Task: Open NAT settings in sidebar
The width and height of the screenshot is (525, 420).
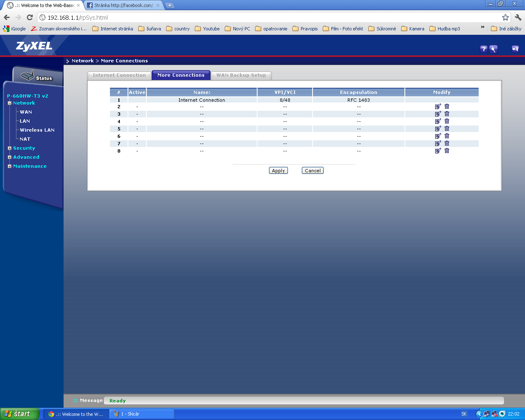Action: [x=25, y=139]
